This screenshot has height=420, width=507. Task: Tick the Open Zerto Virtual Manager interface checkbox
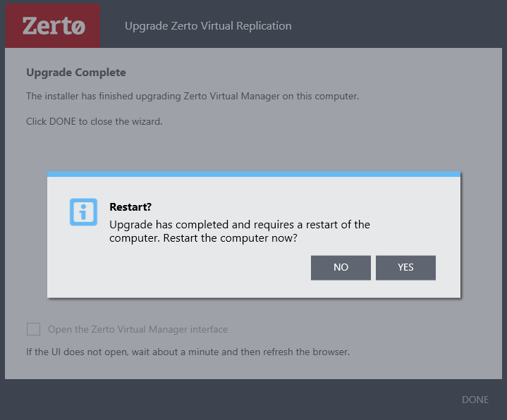[x=33, y=329]
